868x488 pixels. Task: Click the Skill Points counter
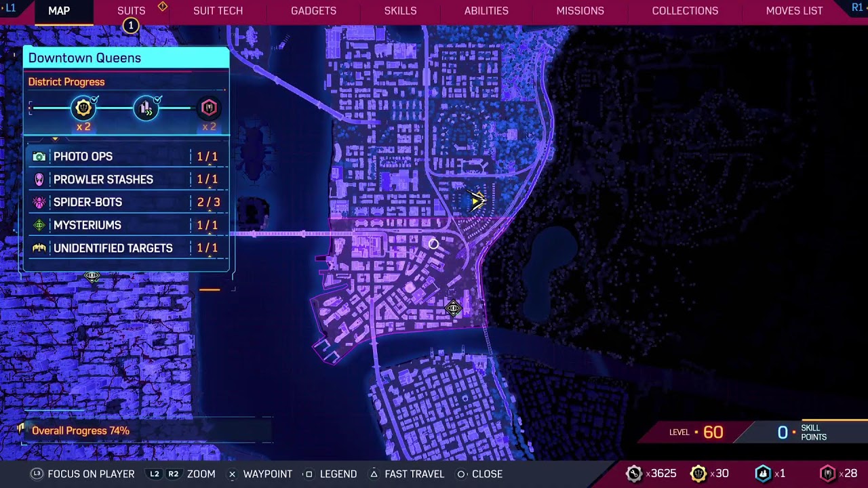(x=802, y=432)
